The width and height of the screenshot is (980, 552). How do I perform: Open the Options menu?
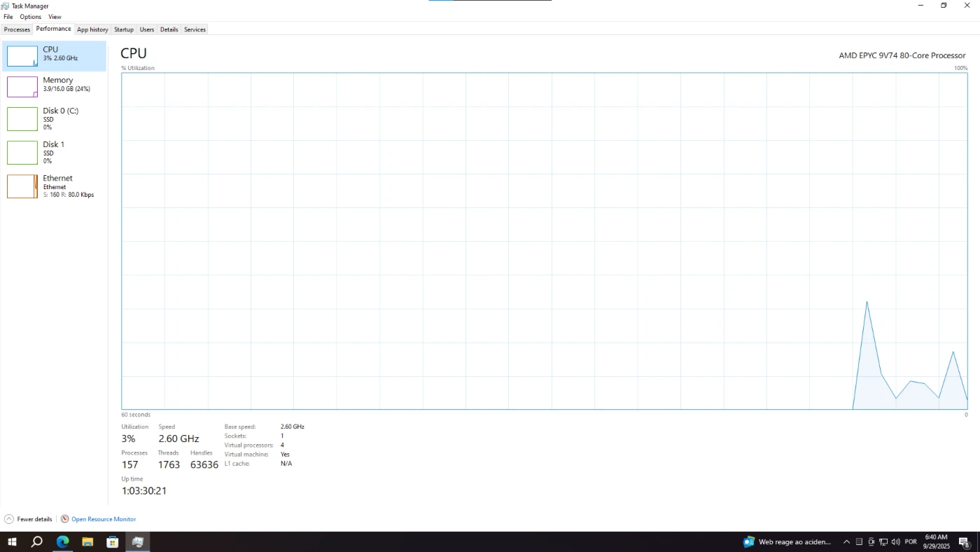(30, 17)
